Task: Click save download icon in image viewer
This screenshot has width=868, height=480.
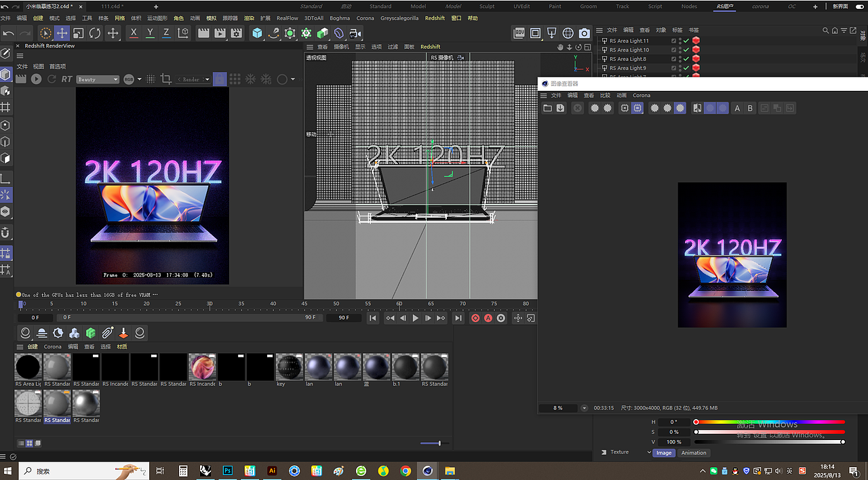Action: tap(560, 108)
